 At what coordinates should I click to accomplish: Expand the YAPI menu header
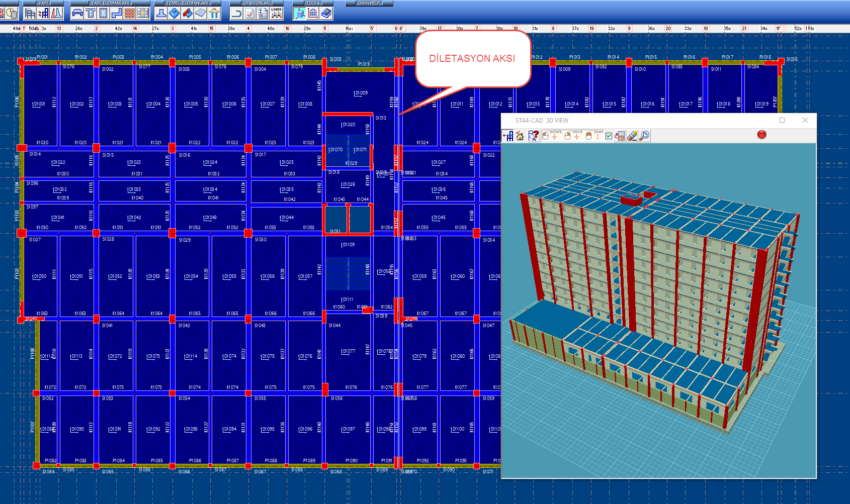pos(43,3)
